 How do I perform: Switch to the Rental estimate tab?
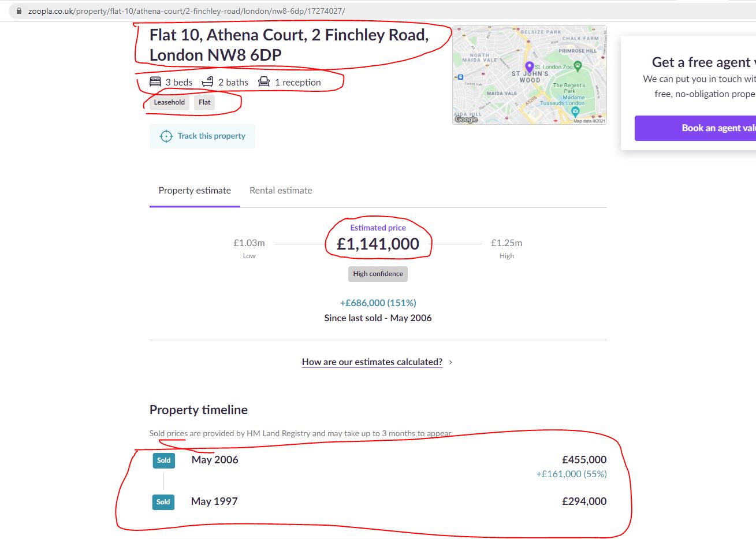pyautogui.click(x=281, y=191)
